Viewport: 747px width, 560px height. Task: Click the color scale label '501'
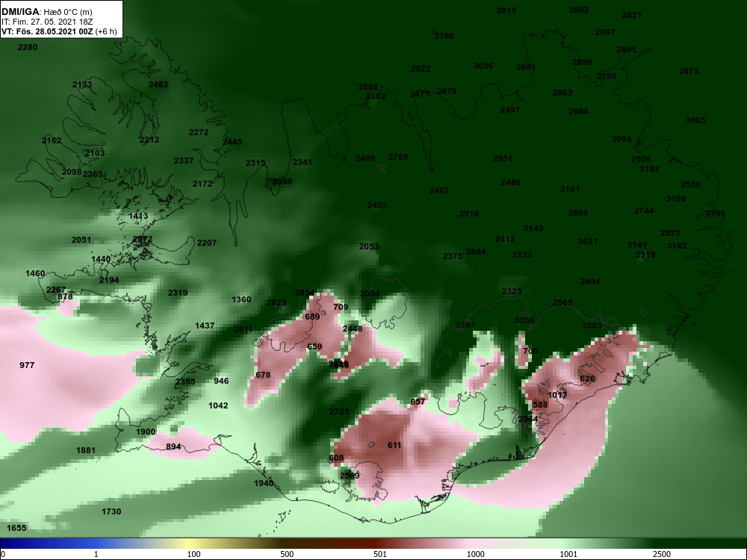pos(379,554)
